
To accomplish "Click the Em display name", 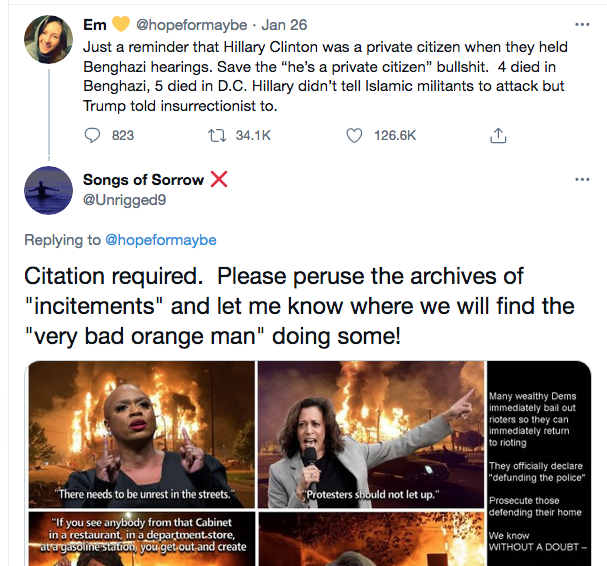I will click(x=94, y=24).
